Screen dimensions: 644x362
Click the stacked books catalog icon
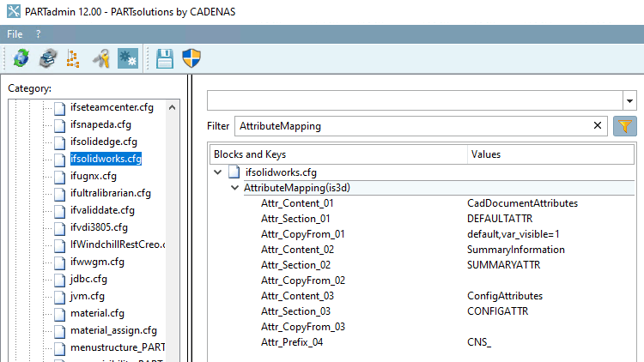48,58
